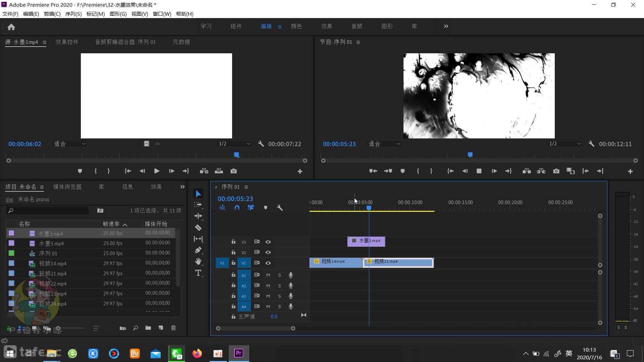Click Insert button in Source monitor

point(204,171)
